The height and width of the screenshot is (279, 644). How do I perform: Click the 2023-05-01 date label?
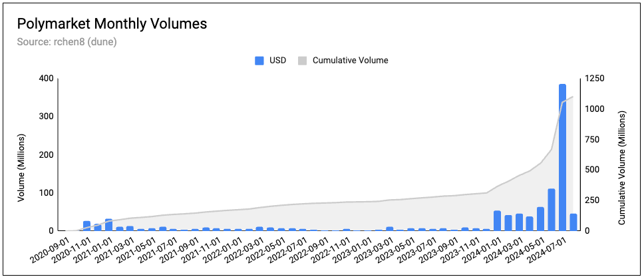tap(396, 248)
